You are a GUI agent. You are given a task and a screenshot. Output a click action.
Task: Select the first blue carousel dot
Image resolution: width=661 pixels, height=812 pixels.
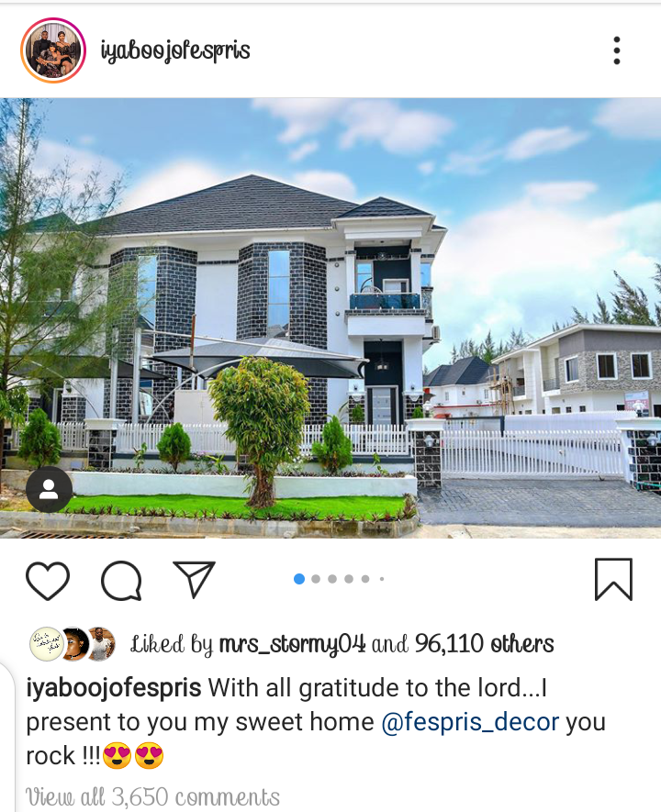(299, 579)
